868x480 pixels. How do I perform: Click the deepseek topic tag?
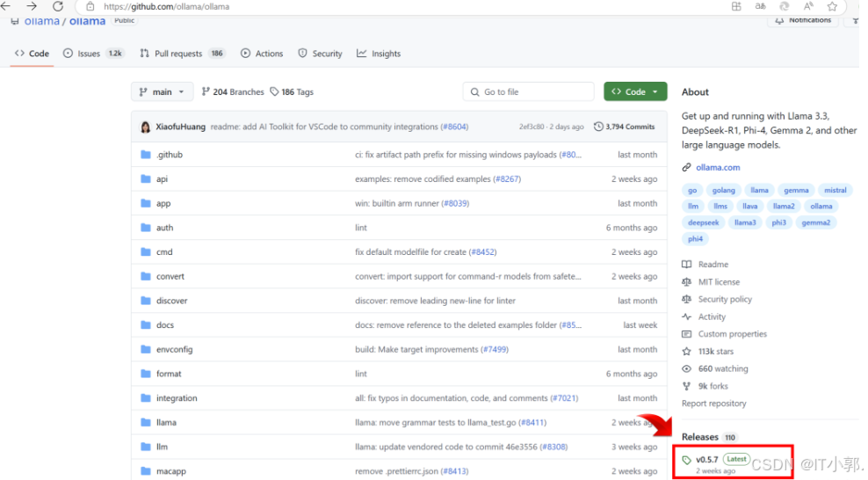[703, 222]
